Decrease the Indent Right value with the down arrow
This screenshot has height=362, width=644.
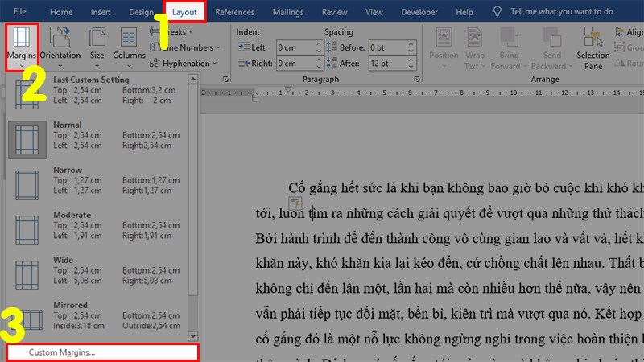coord(319,67)
